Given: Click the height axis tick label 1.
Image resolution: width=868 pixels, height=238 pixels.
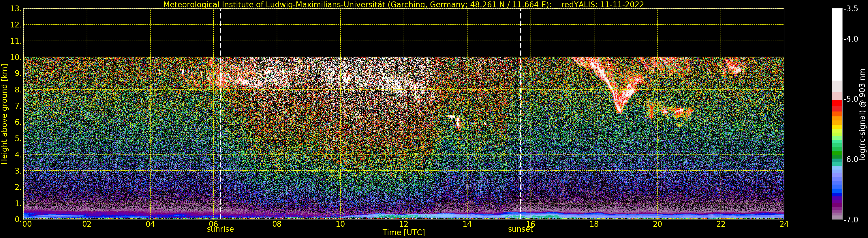Looking at the screenshot, I should click(18, 203).
